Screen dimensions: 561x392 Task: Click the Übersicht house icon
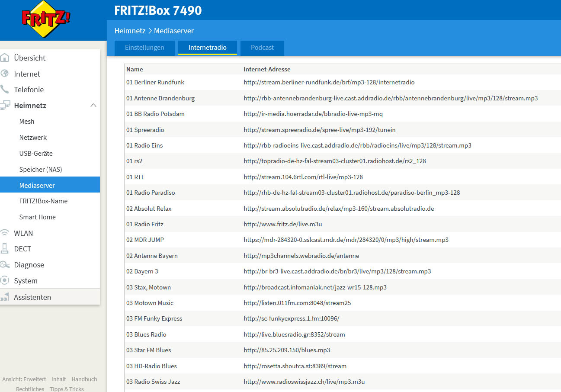point(5,58)
